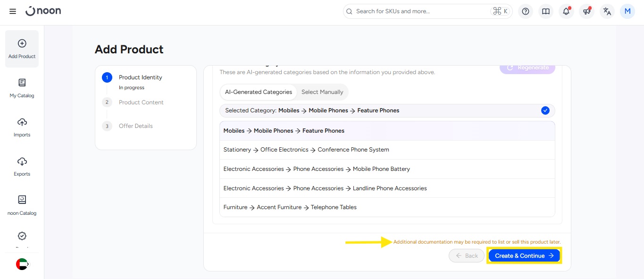Open noon Catalog in sidebar
644x279 pixels.
(x=22, y=206)
